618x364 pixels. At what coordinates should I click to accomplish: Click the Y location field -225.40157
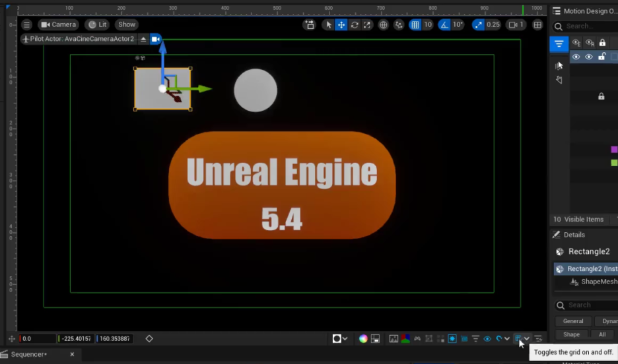point(76,338)
